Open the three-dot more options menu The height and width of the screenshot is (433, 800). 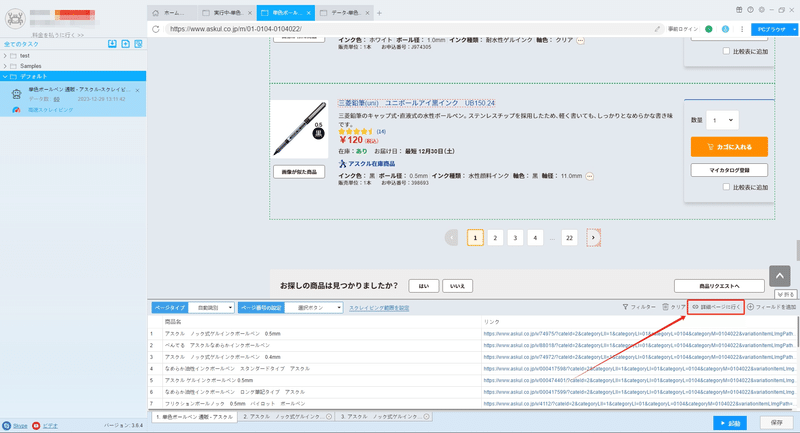(x=742, y=29)
